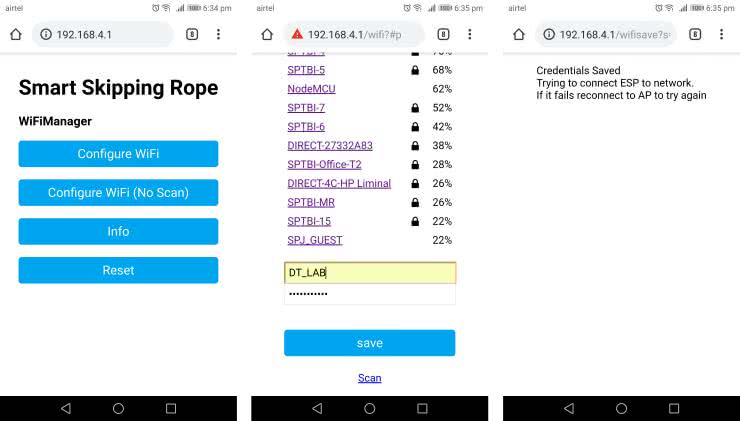Open three-dot menu on Smart Skipping Rope page
This screenshot has height=421, width=740.
218,34
